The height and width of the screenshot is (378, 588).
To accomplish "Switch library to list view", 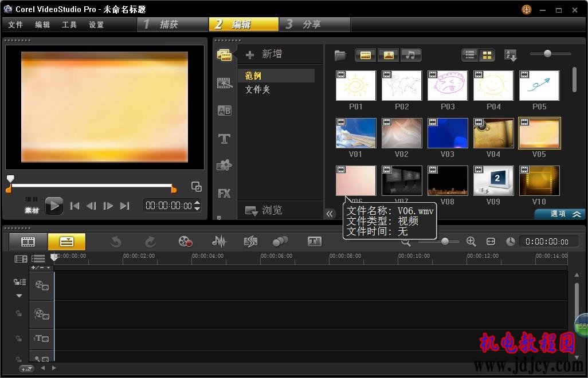I will pos(470,56).
